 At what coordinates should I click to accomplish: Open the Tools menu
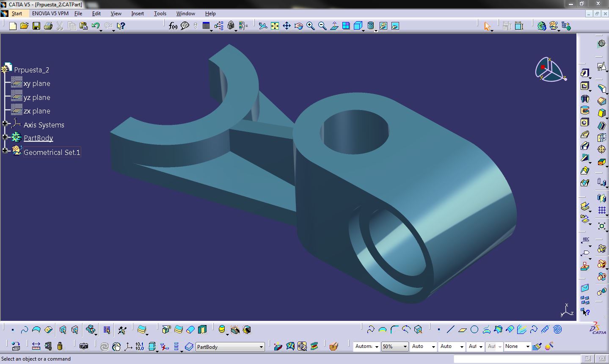tap(160, 14)
